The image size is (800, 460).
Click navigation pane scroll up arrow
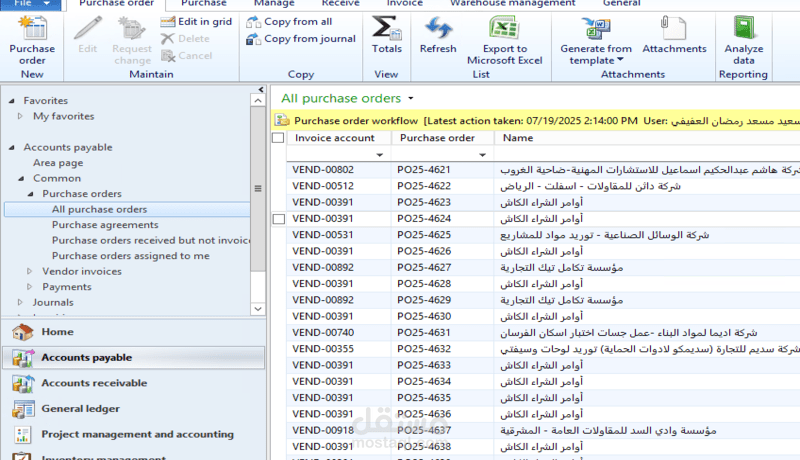[x=258, y=100]
